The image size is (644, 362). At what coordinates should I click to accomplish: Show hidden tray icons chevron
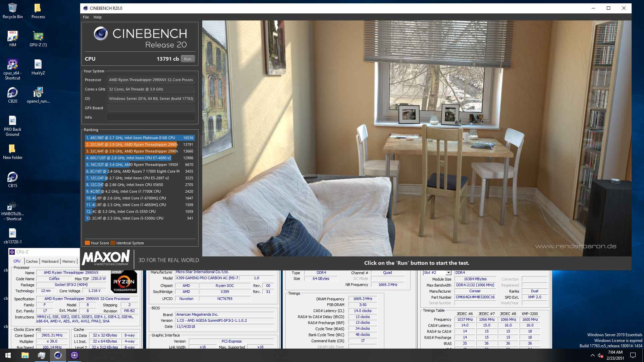[592, 355]
